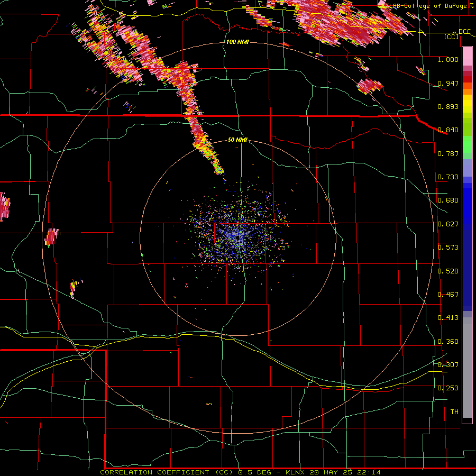The height and width of the screenshot is (476, 476).
Task: Click the 1.000 value on the color scale
Action: point(448,60)
